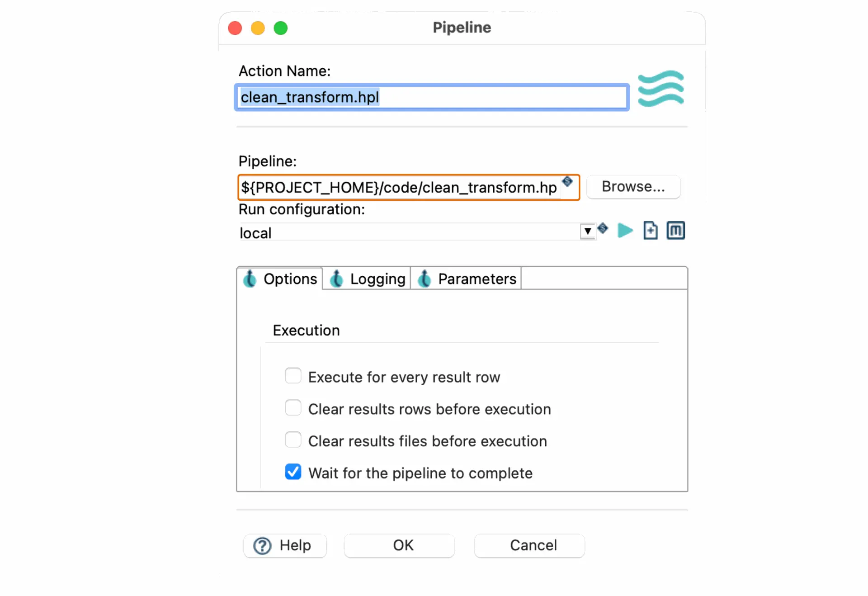Click the Hop wave logo icon
The height and width of the screenshot is (596, 868).
click(661, 89)
